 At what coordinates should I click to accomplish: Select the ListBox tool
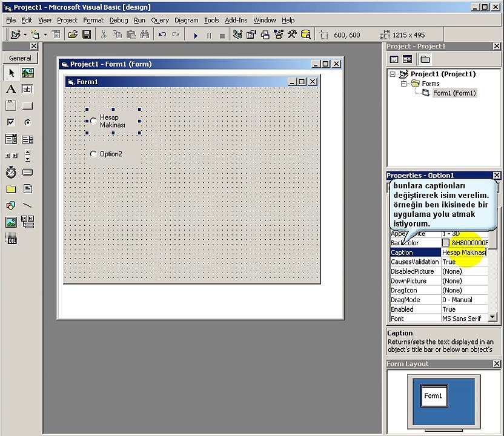click(28, 139)
